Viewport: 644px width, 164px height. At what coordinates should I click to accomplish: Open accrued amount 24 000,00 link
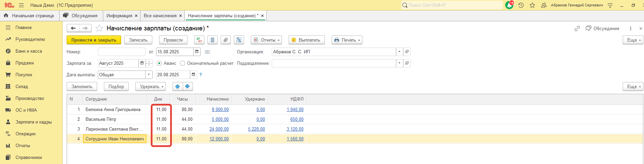(x=219, y=129)
